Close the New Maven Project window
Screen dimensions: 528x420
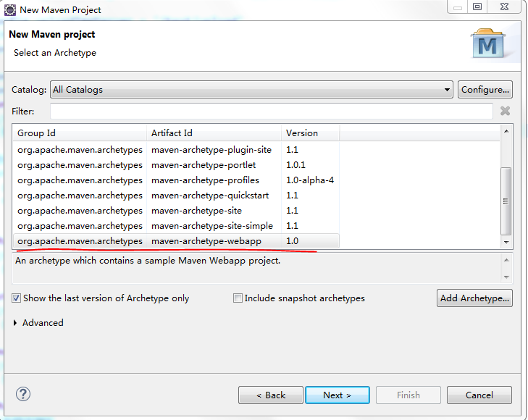click(504, 7)
